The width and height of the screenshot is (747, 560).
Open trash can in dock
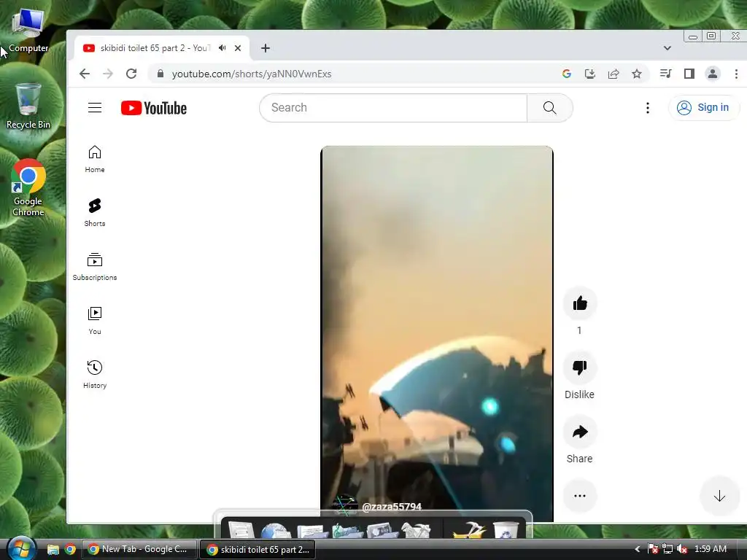506,529
